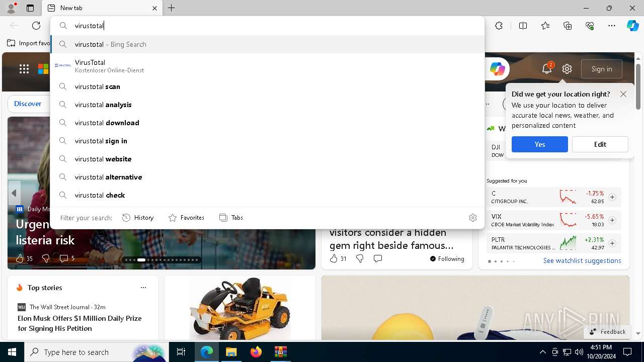Open Windows Start menu
This screenshot has width=644, height=362.
tap(12, 352)
